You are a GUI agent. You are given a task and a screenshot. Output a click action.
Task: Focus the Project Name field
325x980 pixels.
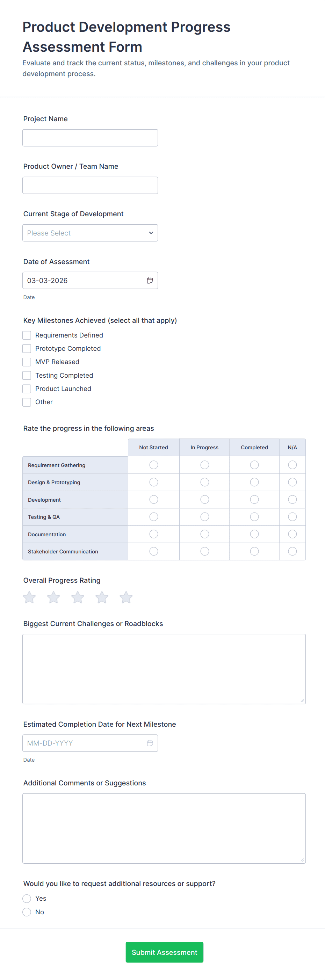pyautogui.click(x=90, y=138)
